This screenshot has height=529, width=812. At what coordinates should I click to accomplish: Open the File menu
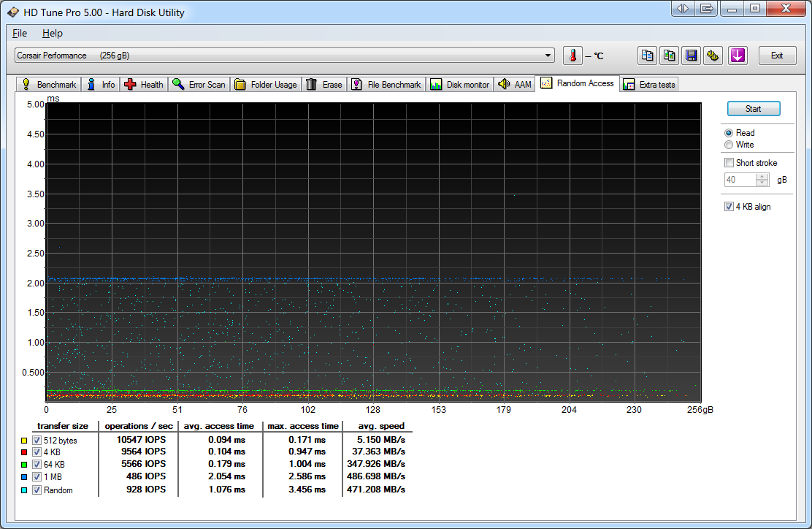20,34
